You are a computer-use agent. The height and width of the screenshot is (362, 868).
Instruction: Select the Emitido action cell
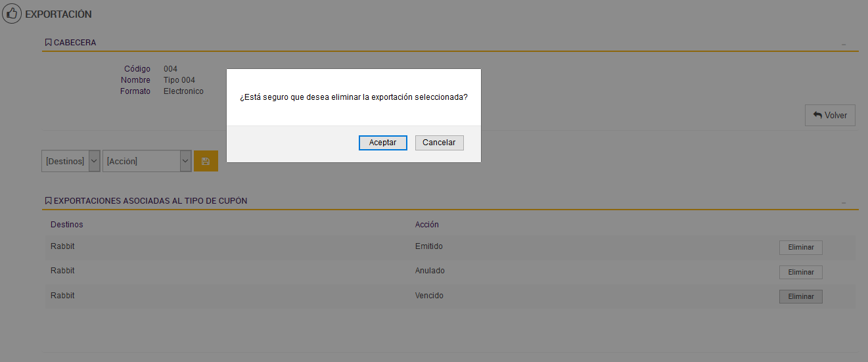pyautogui.click(x=429, y=246)
